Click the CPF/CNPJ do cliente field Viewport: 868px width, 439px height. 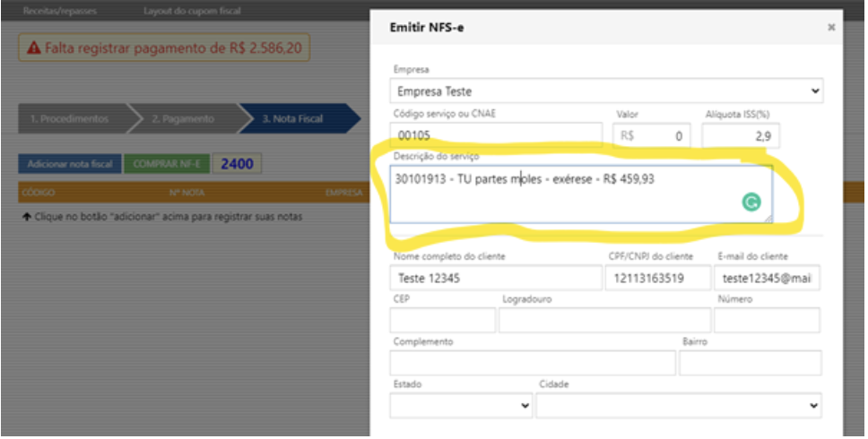pyautogui.click(x=657, y=278)
